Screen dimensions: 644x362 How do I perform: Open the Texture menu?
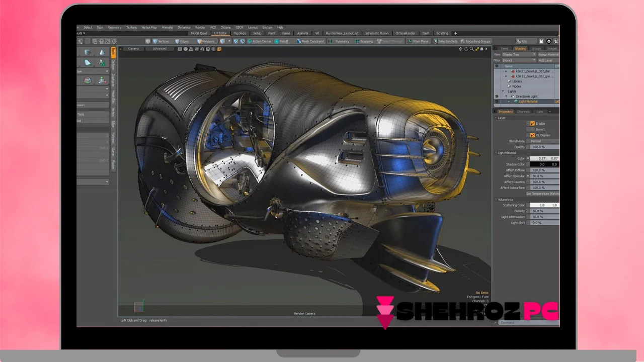point(131,27)
